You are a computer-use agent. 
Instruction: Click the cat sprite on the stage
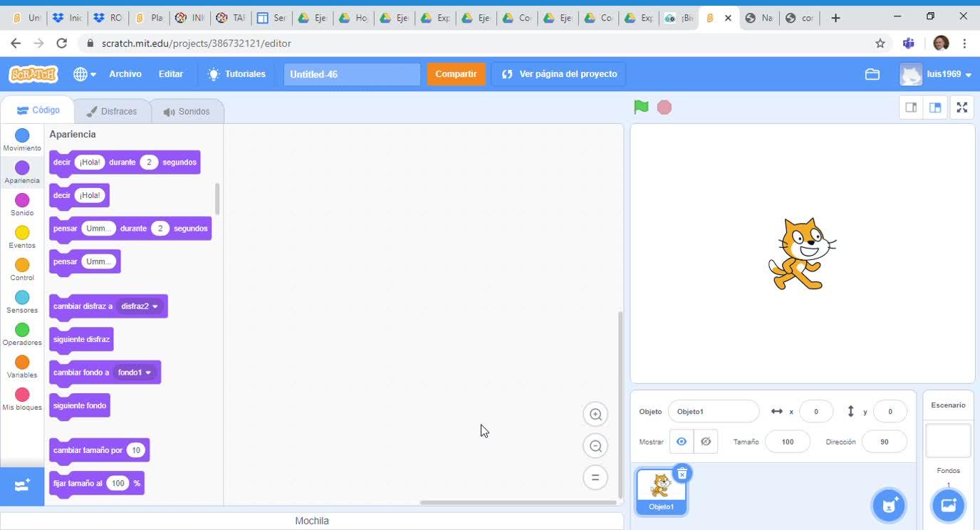tap(802, 254)
